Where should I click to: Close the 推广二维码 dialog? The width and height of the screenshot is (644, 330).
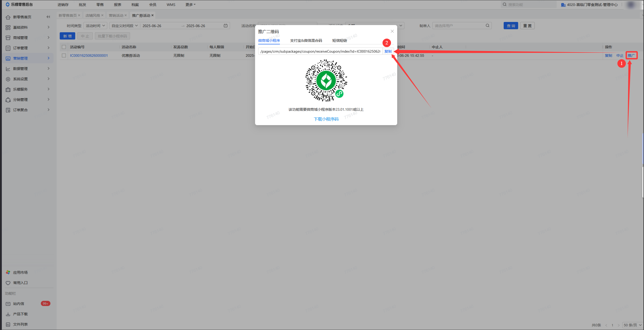pos(392,31)
